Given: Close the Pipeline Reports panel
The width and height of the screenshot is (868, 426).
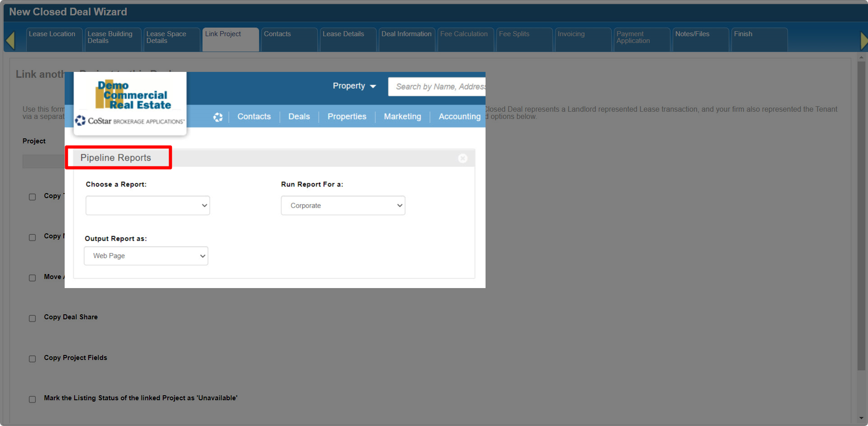Looking at the screenshot, I should click(462, 158).
